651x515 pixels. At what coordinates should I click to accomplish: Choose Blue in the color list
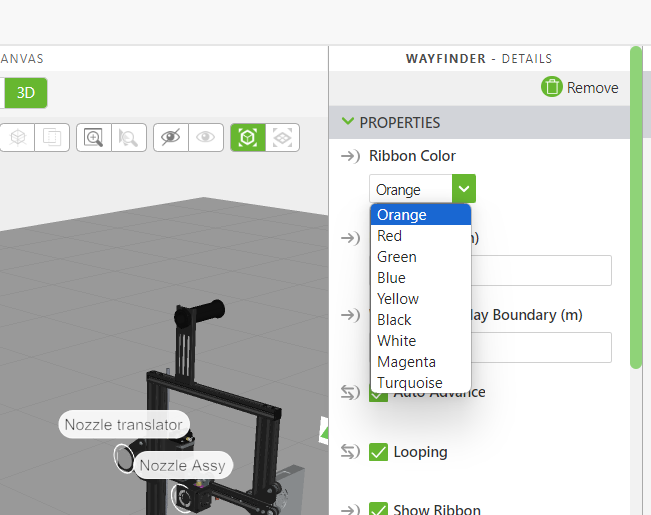421,277
